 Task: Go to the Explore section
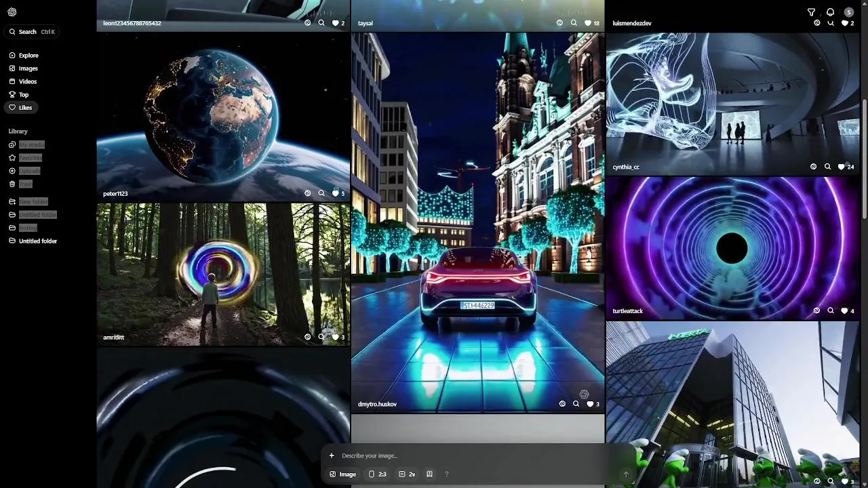pyautogui.click(x=24, y=56)
